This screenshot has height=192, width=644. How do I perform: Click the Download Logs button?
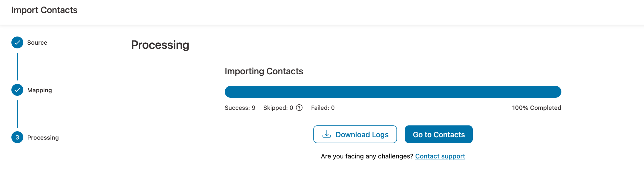coord(355,134)
